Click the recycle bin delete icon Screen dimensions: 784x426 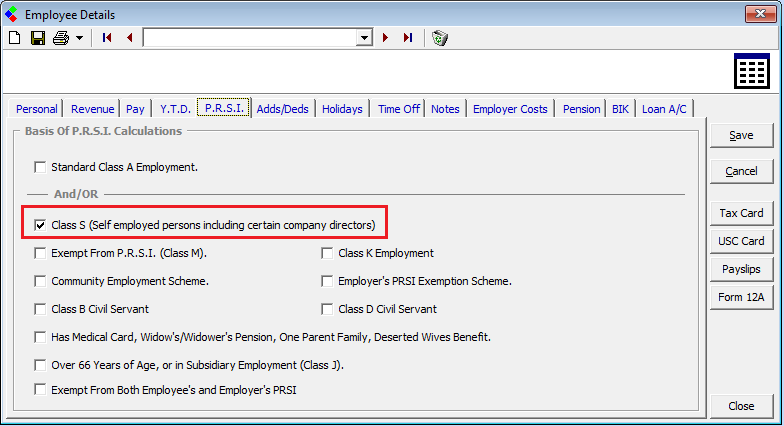pos(440,38)
